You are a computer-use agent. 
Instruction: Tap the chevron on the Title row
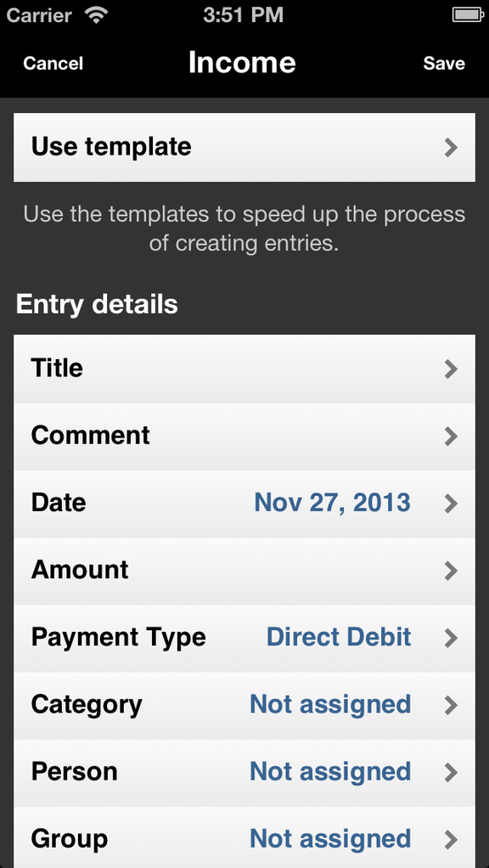click(x=452, y=369)
